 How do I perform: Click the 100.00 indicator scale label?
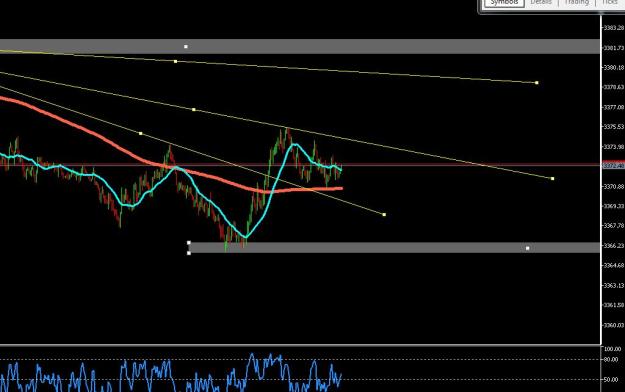tap(613, 349)
